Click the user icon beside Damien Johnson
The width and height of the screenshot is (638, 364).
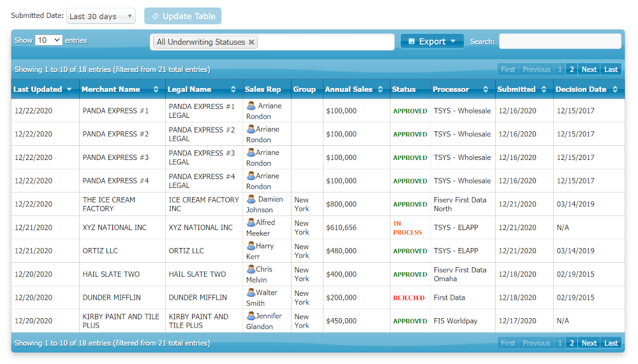(251, 199)
